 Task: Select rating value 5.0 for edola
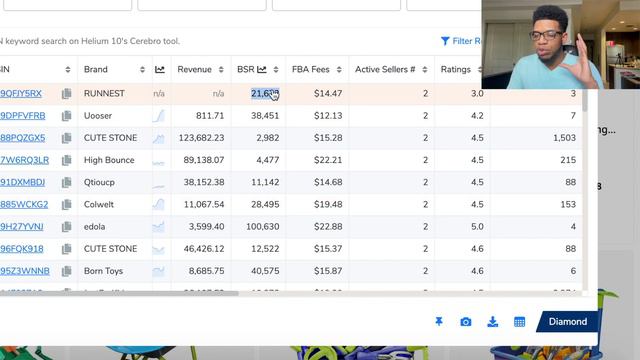coord(477,227)
